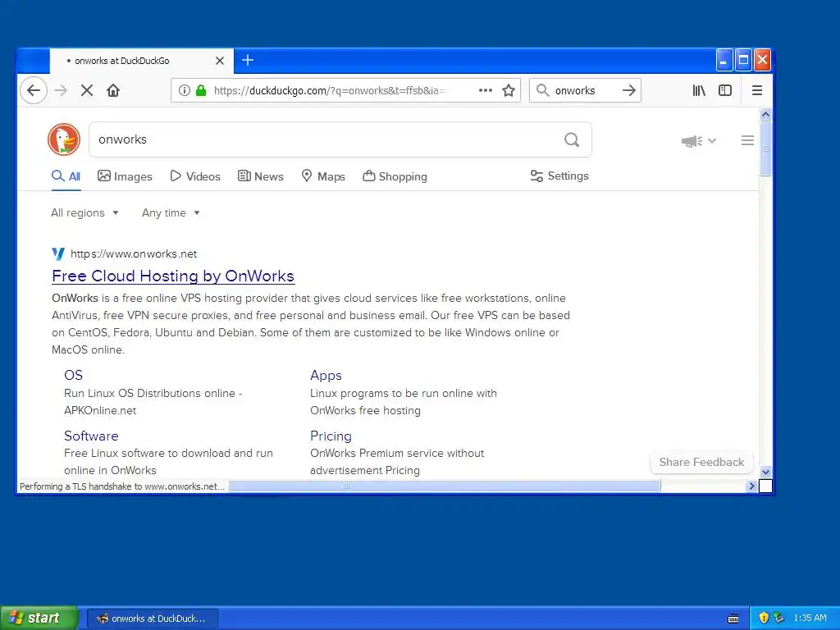Screen dimensions: 840x630
Task: Click horizontal scrollbar right arrow
Action: pos(751,486)
